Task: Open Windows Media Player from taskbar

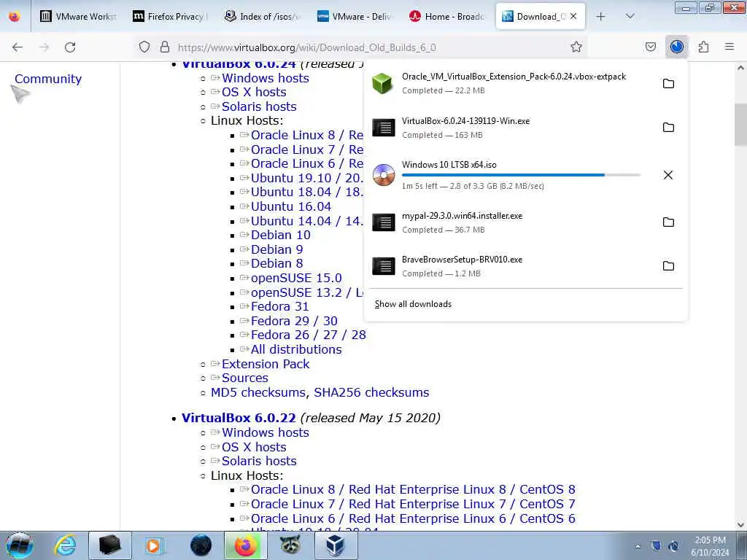Action: point(155,545)
